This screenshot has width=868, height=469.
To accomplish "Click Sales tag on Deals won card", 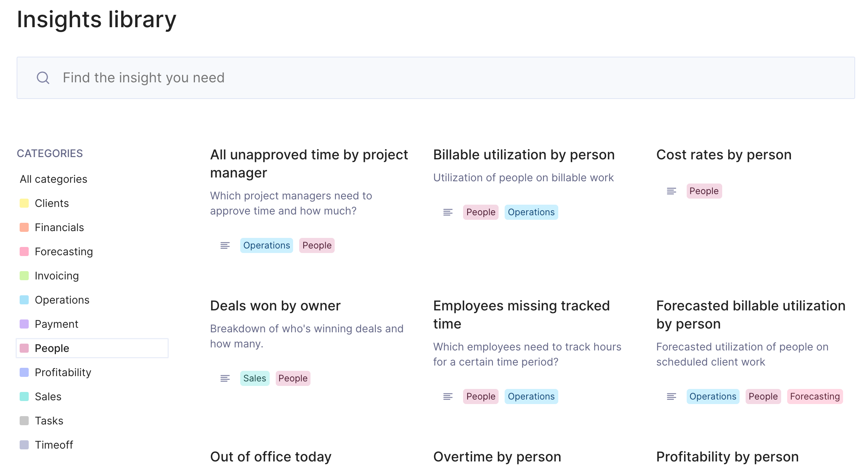I will pyautogui.click(x=255, y=378).
